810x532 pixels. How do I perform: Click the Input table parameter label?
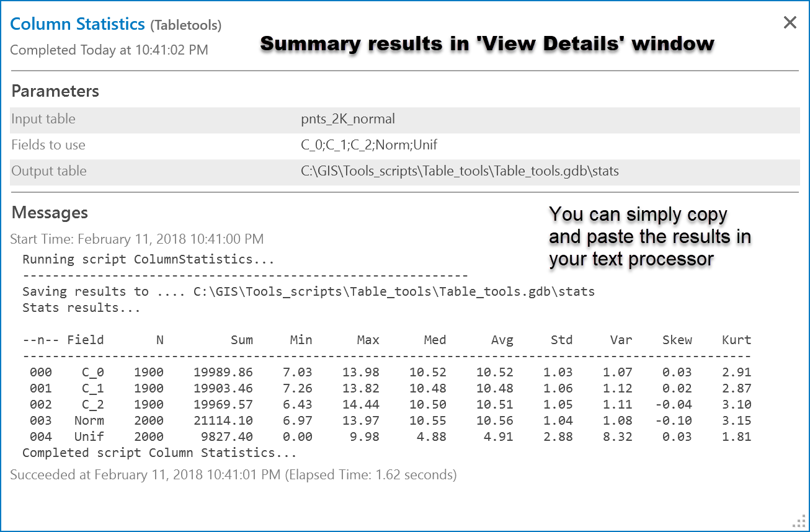[43, 119]
